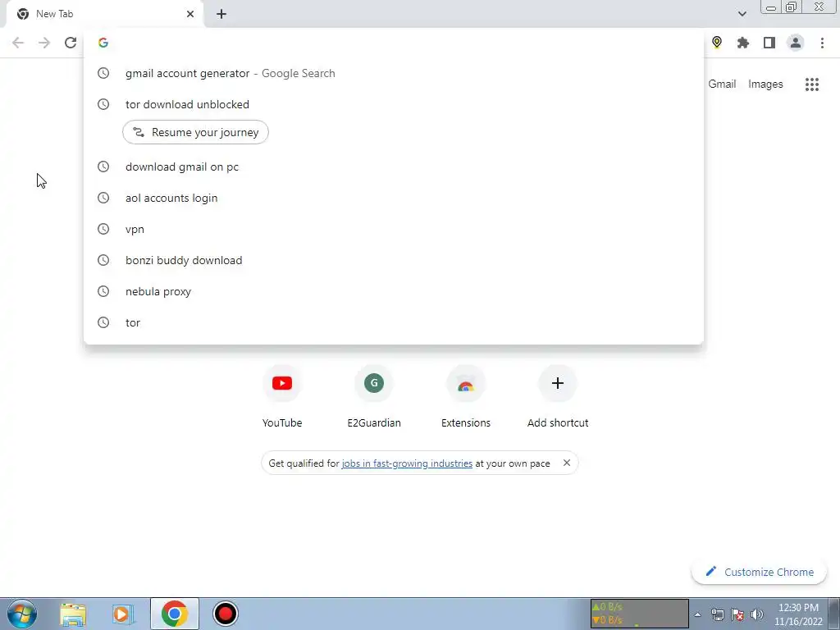Open the profile avatar menu
This screenshot has width=840, height=630.
pyautogui.click(x=796, y=43)
